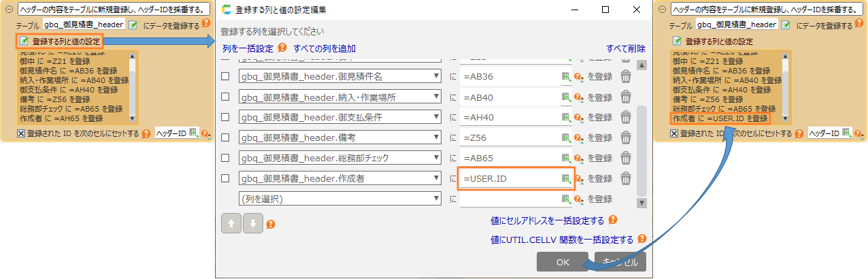Click the move-up arrow button in the dialog

[x=232, y=224]
